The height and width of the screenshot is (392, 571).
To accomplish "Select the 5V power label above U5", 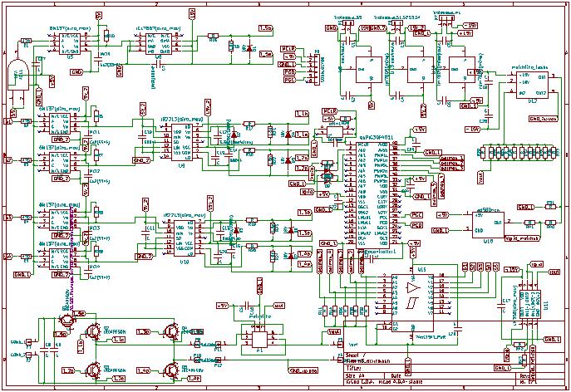I will 98,15.
